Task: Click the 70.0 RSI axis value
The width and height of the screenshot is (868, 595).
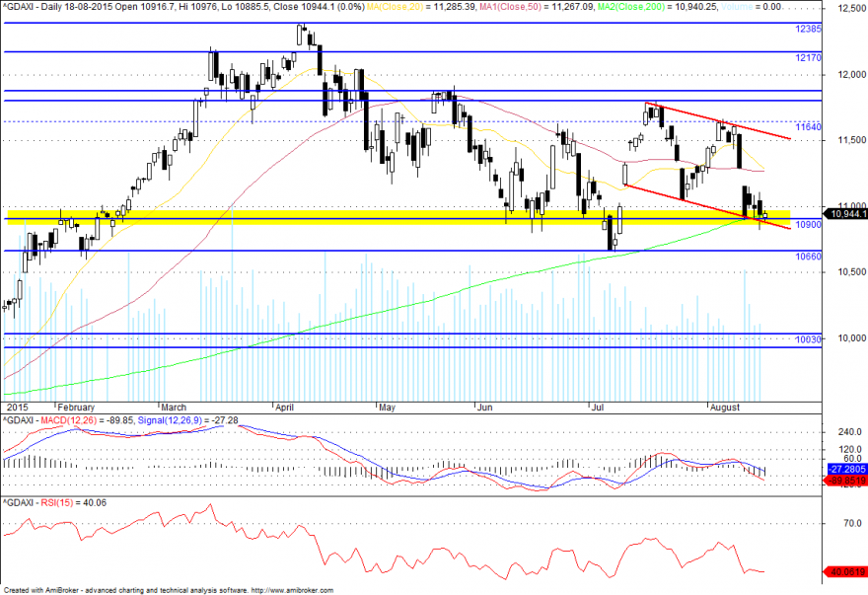Action: click(852, 523)
